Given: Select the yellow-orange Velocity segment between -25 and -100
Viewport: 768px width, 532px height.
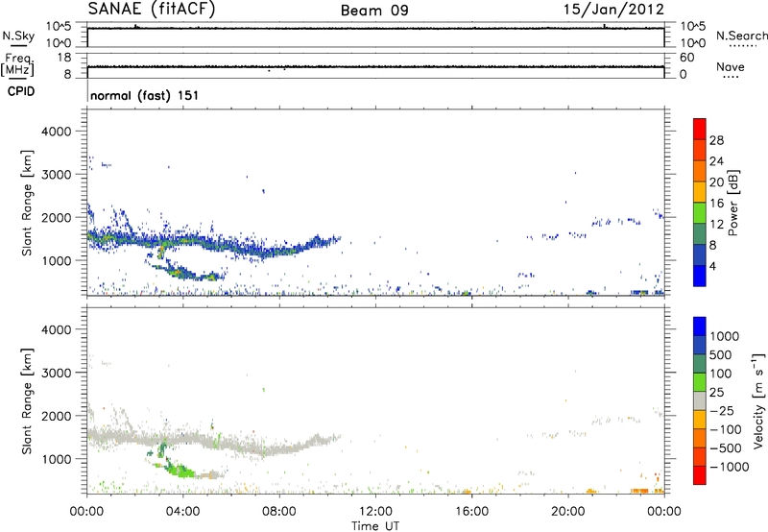Looking at the screenshot, I should pos(700,420).
